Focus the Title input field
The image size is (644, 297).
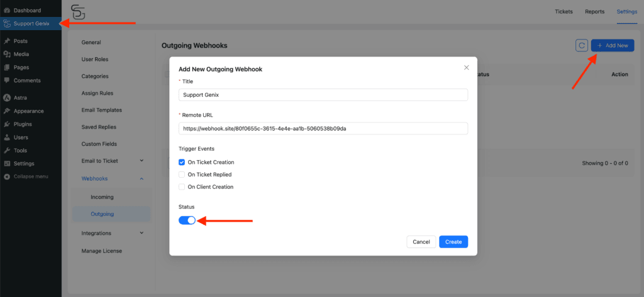coord(323,94)
